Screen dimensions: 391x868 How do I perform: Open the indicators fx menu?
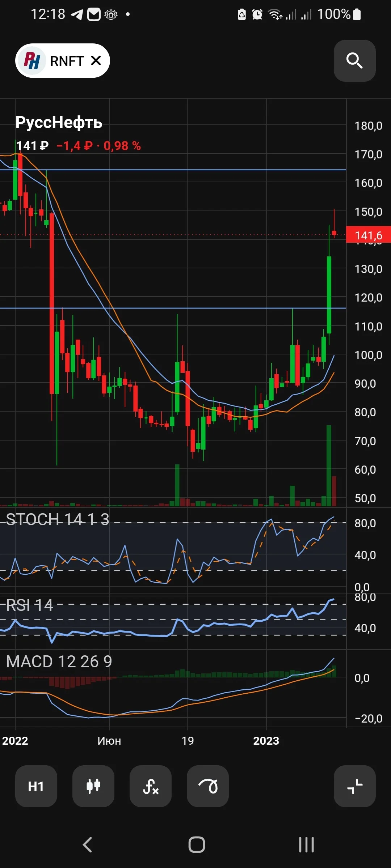pos(151,786)
